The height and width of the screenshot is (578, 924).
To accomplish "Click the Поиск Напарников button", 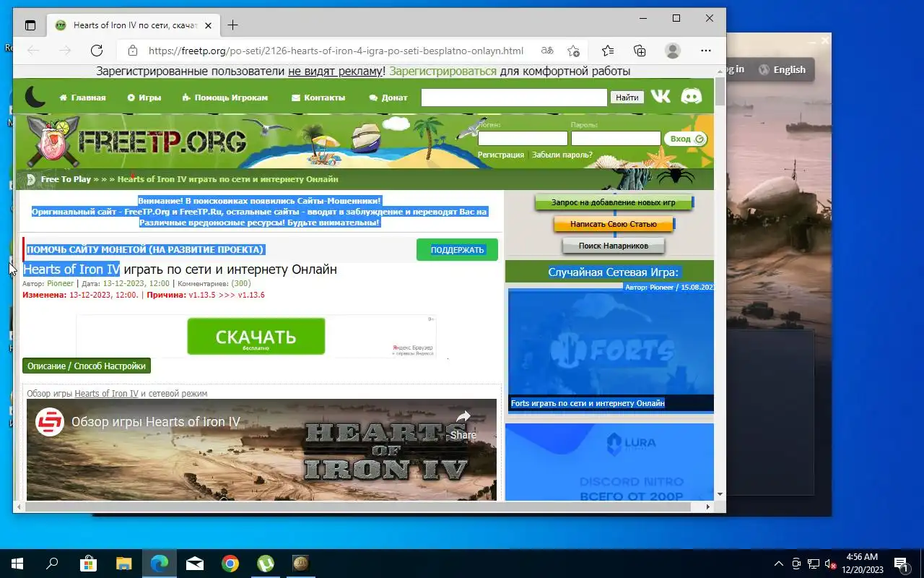I will click(614, 246).
